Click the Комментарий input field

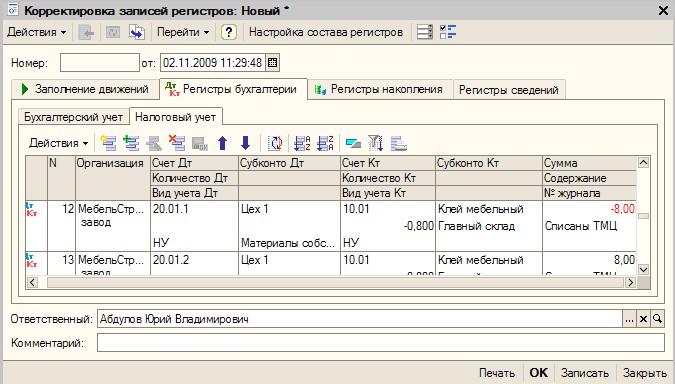pos(381,343)
